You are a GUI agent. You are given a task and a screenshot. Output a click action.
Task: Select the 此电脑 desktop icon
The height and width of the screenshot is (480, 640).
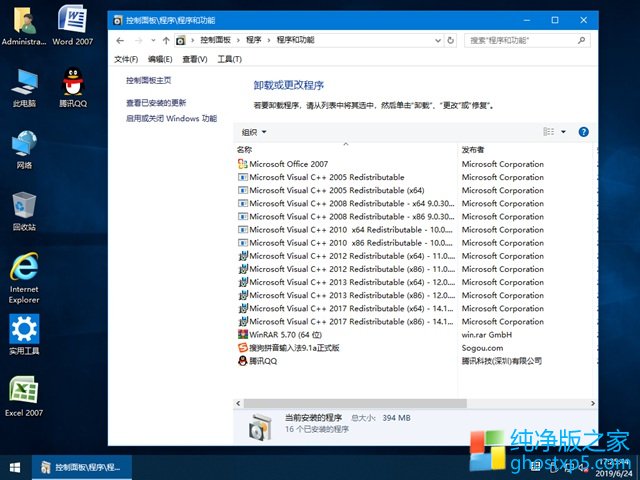point(24,87)
